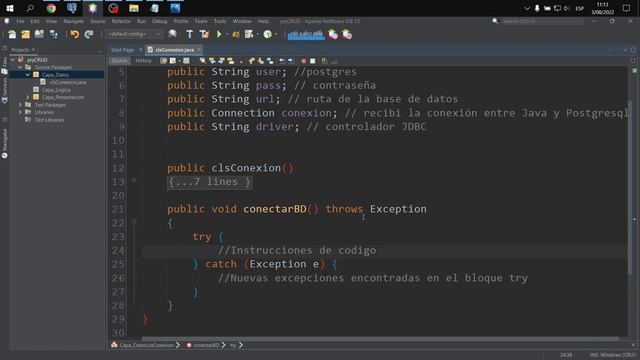The image size is (640, 360).
Task: Click the Last Edit icon in editor toolbar
Action: pos(164,61)
